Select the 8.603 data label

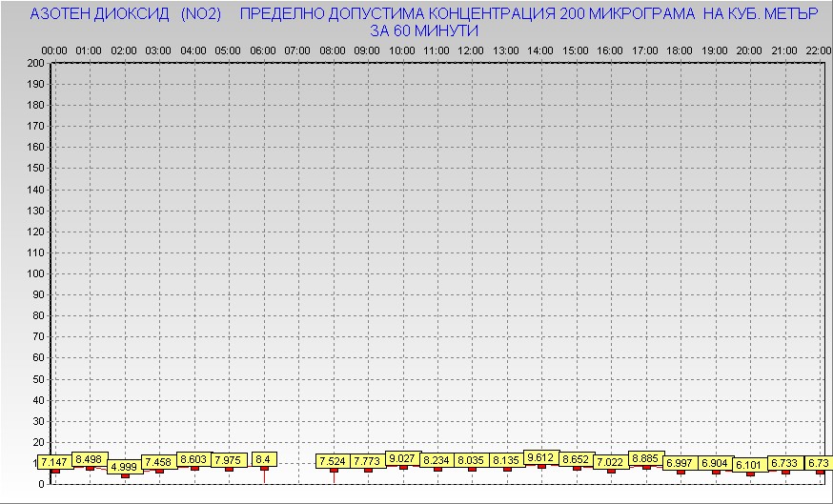[x=194, y=459]
